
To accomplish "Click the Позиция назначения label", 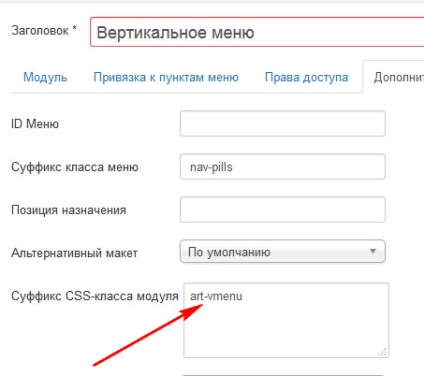I will (x=69, y=210).
